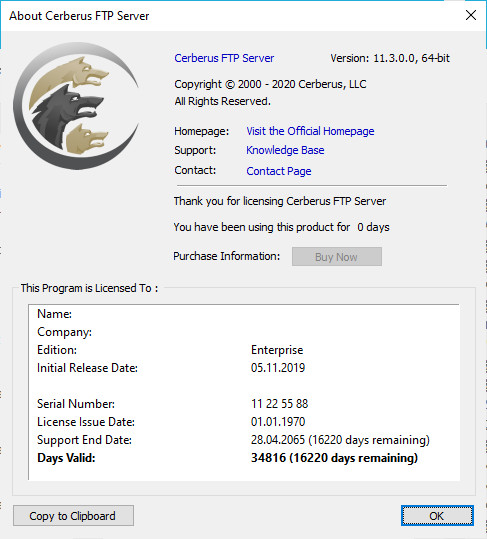
Task: Click the Buy Now button
Action: (337, 257)
